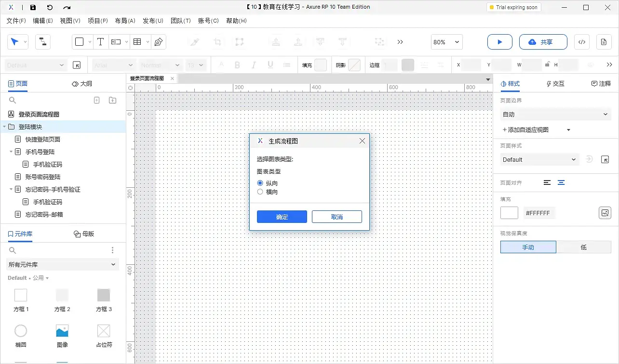The height and width of the screenshot is (364, 619).
Task: Collapse the 手机号登陆 tree item
Action: [x=11, y=150]
